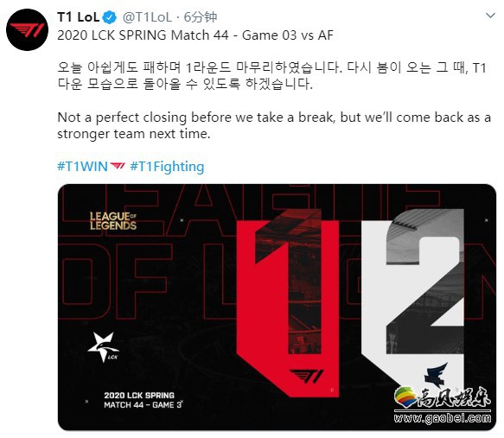Open the tweet's 6分钟 timestamp

tap(201, 17)
